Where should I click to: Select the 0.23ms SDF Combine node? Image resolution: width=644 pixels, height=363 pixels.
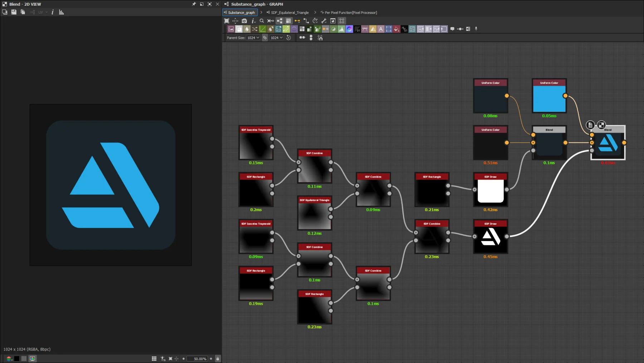(432, 236)
